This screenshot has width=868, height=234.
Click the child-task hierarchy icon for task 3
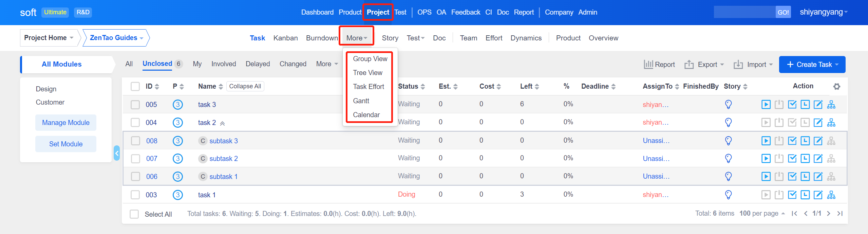pyautogui.click(x=831, y=105)
